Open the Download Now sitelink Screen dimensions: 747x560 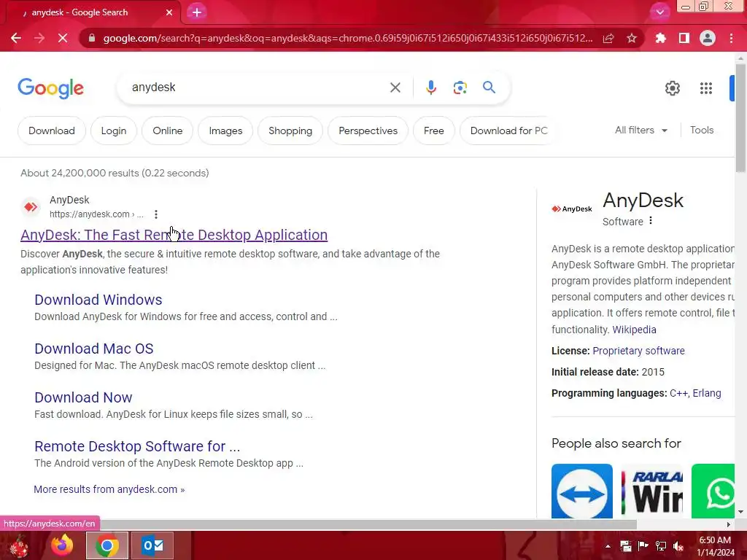point(83,397)
